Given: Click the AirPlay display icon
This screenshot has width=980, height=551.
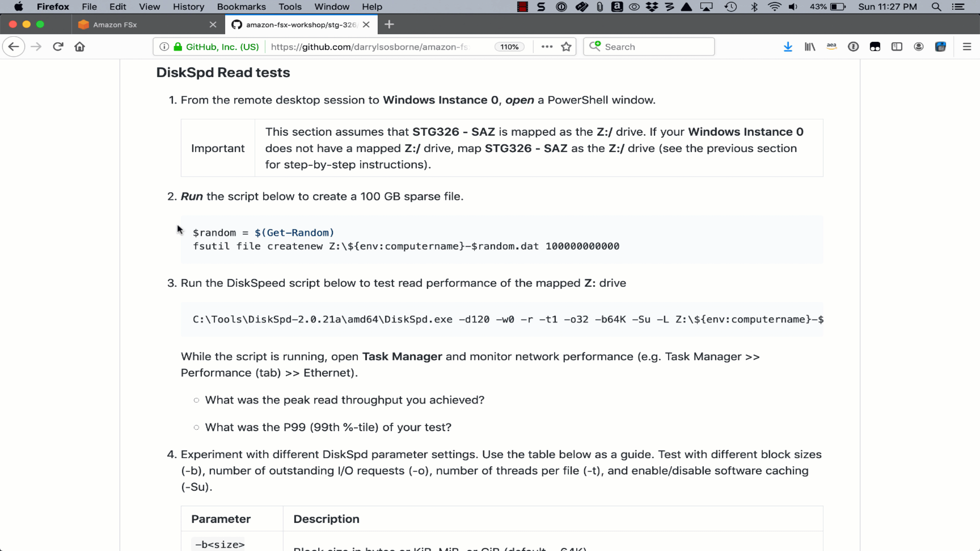Looking at the screenshot, I should tap(706, 6).
